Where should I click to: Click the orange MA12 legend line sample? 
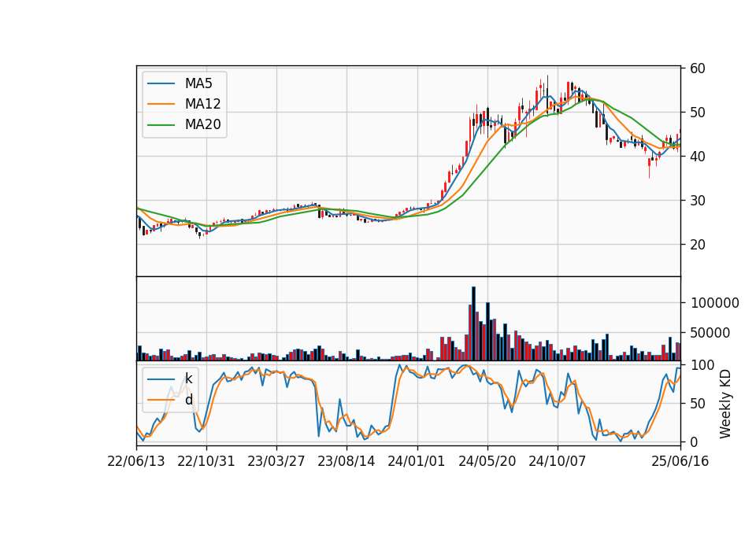[161, 104]
